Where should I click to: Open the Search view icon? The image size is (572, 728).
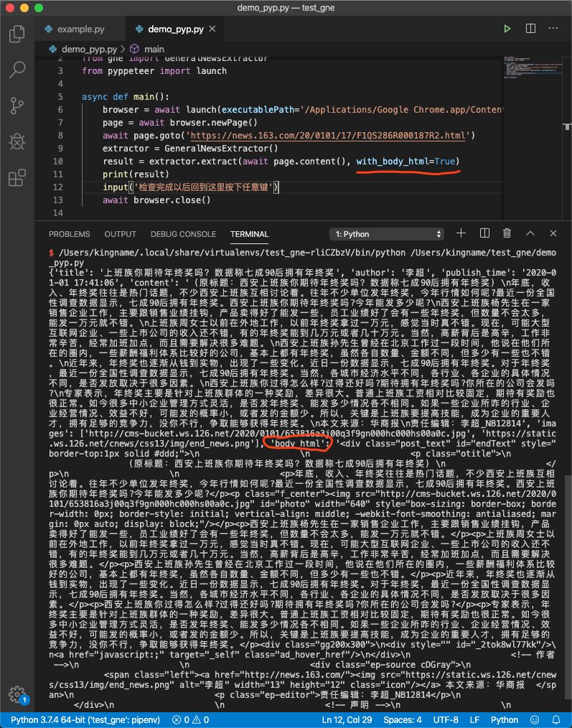point(17,70)
